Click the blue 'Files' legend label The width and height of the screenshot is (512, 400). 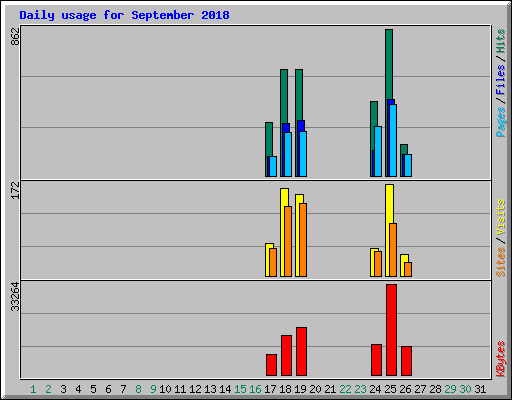pyautogui.click(x=500, y=79)
